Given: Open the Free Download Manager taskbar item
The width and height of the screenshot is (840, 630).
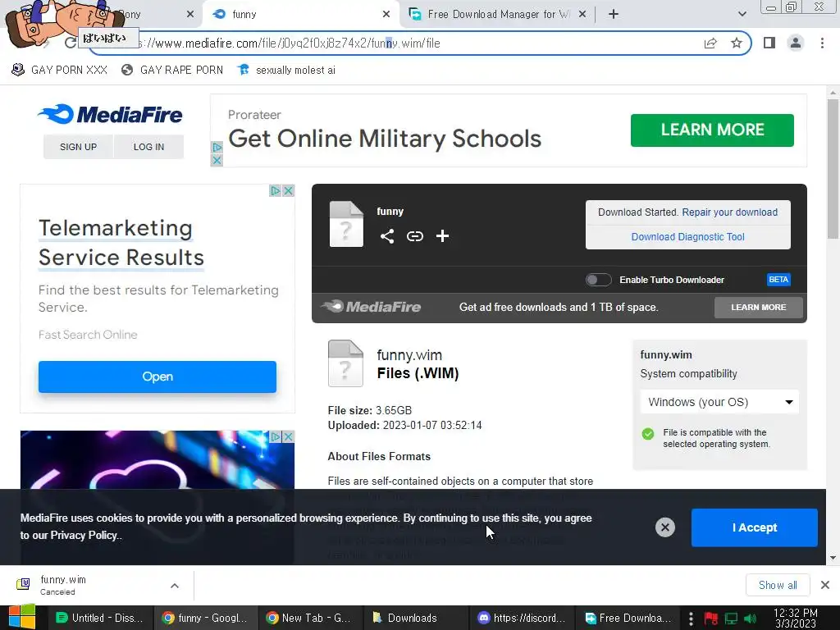Looking at the screenshot, I should click(628, 619).
